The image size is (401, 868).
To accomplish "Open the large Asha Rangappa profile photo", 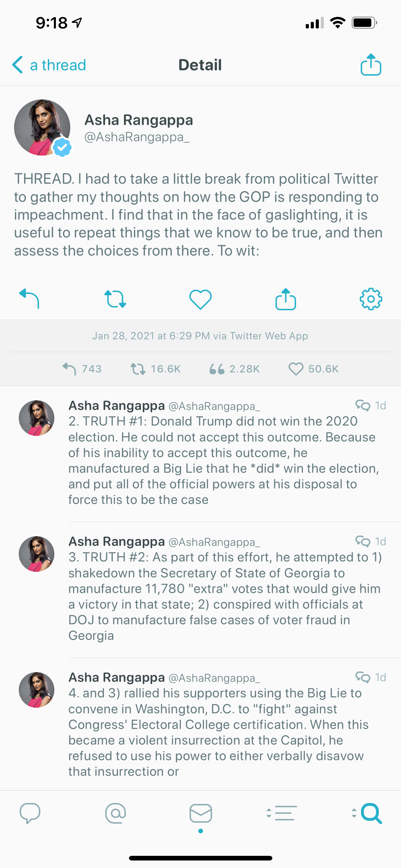I will [x=42, y=127].
